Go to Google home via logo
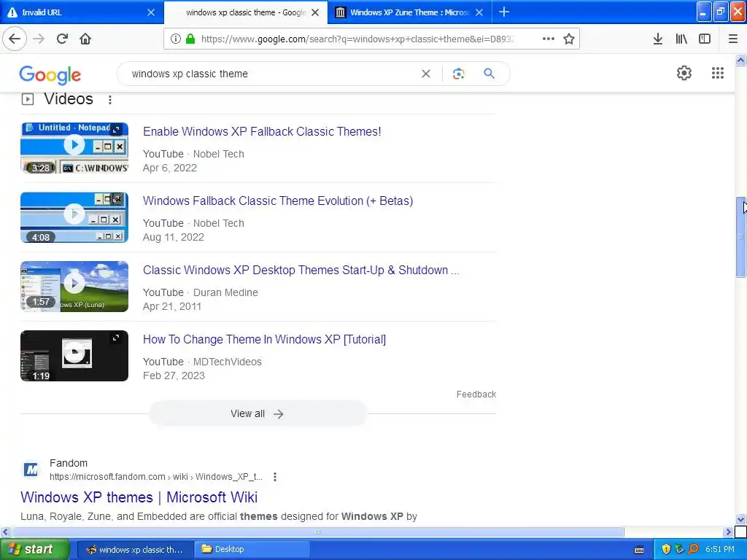Image resolution: width=747 pixels, height=560 pixels. pos(50,75)
